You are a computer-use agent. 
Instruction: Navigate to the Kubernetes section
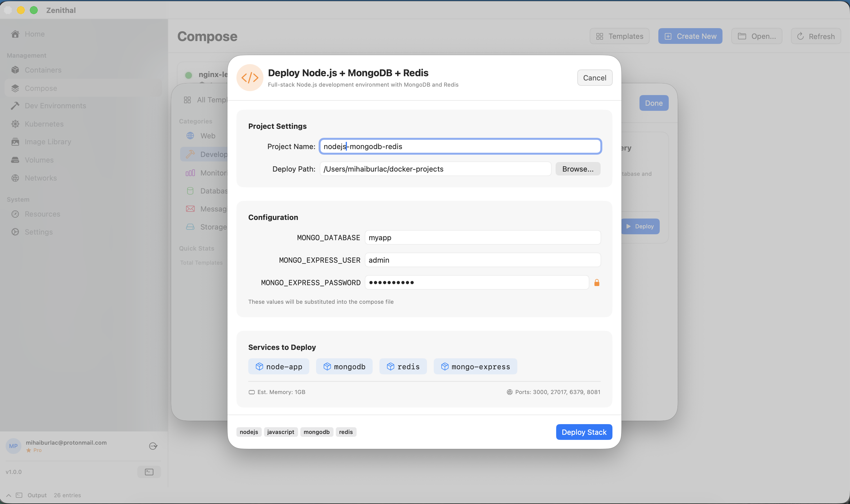[44, 124]
